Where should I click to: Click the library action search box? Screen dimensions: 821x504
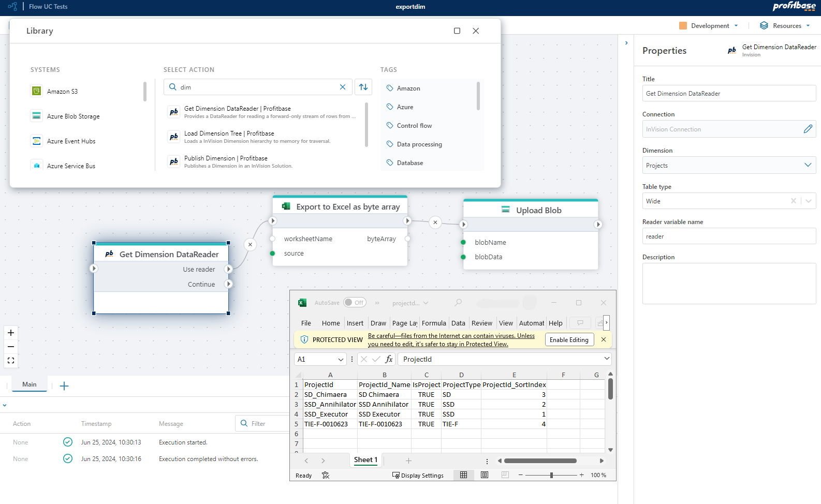tap(258, 87)
